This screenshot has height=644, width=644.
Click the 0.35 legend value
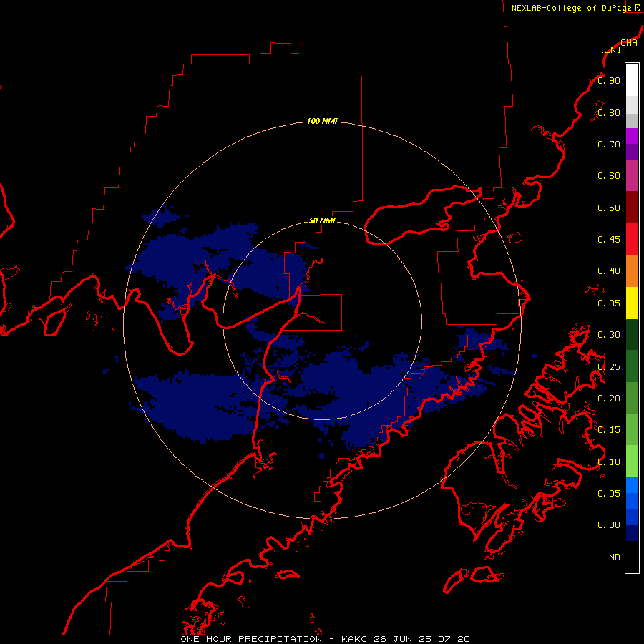[x=609, y=303]
